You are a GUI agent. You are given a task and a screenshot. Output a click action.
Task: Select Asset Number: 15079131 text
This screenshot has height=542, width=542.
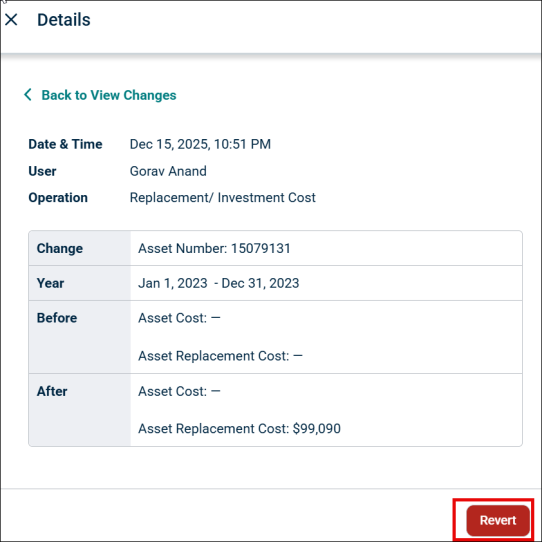point(214,248)
